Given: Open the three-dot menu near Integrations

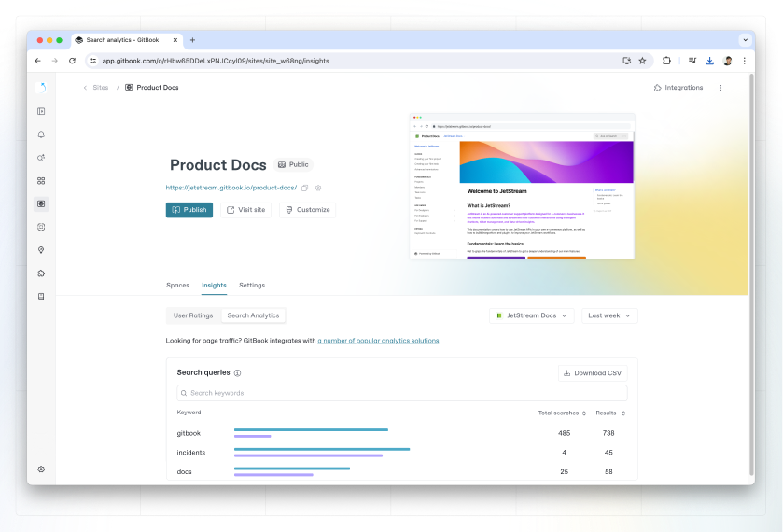Looking at the screenshot, I should coord(720,88).
